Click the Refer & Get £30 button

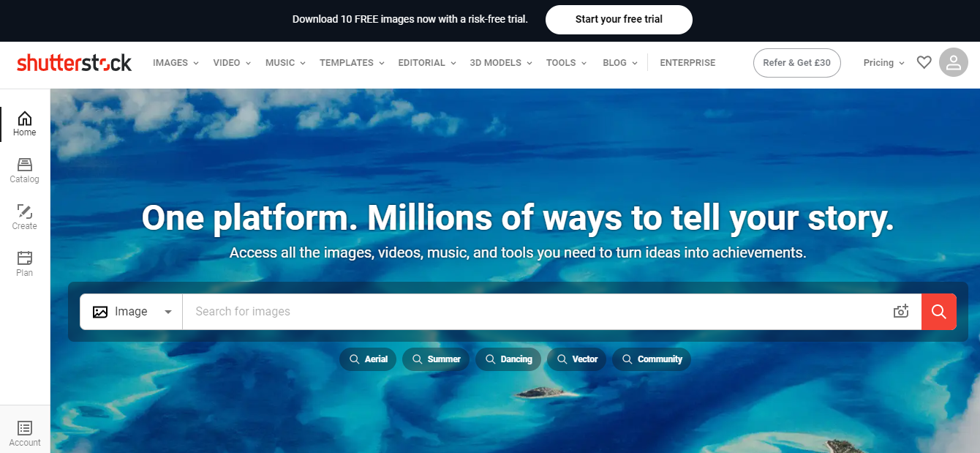tap(796, 63)
